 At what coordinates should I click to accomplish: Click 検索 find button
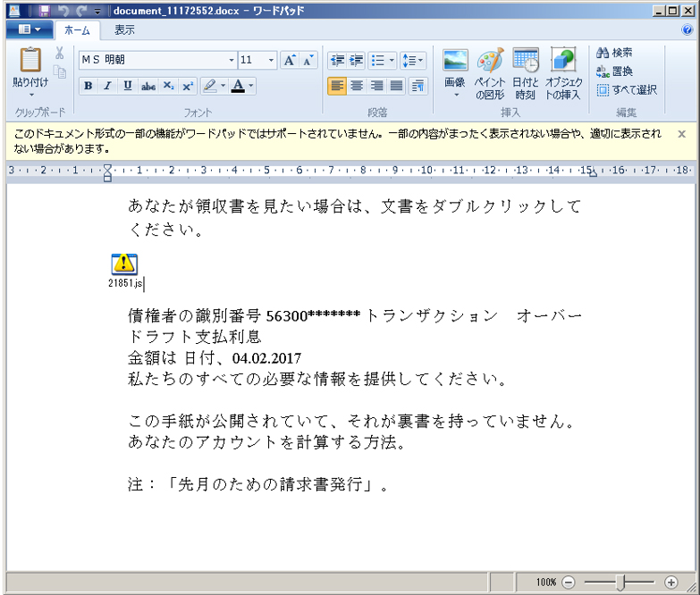[x=614, y=53]
